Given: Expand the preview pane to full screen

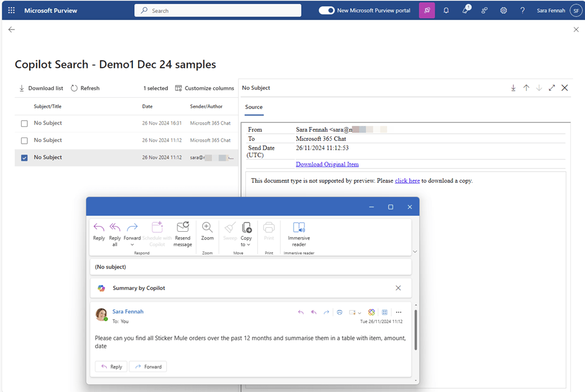Looking at the screenshot, I should [x=552, y=88].
